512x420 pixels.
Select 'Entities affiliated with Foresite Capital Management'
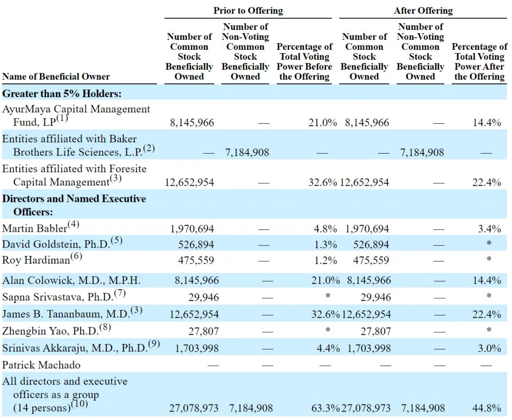click(74, 175)
